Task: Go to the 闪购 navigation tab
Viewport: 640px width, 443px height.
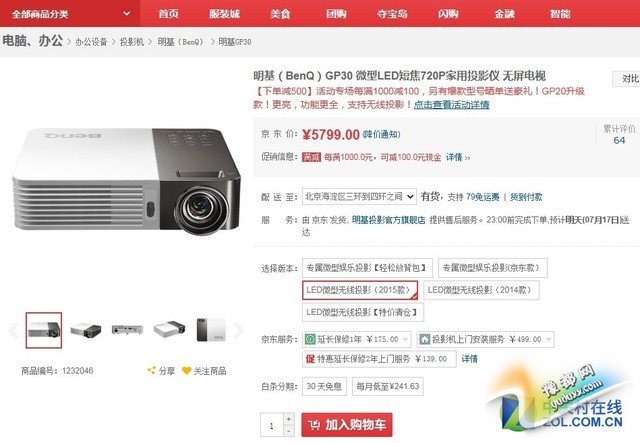Action: 448,13
